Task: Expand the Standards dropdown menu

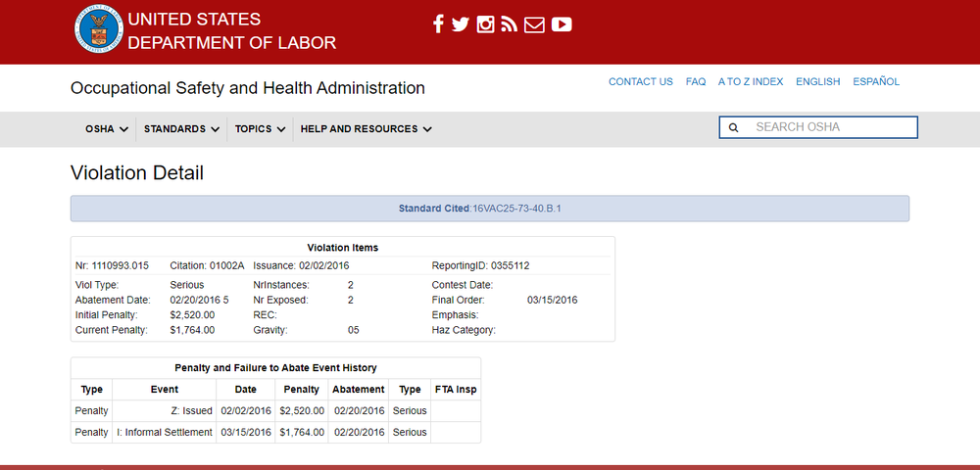Action: 181,128
